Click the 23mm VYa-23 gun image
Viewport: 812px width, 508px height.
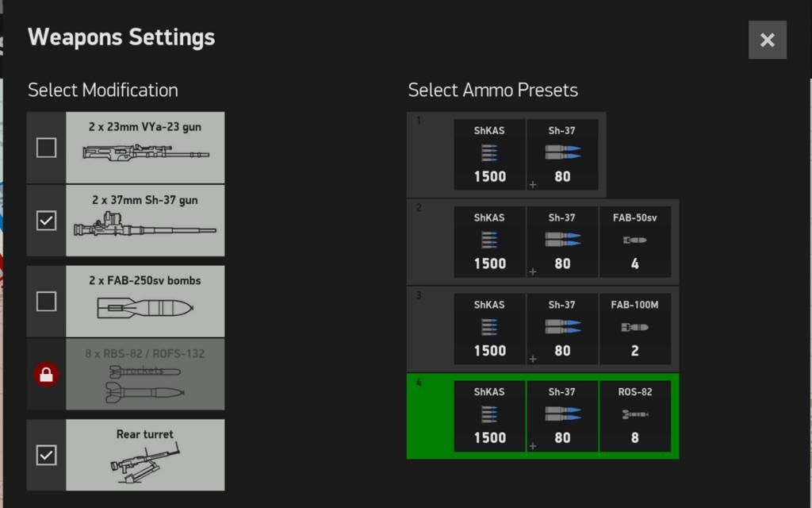[145, 152]
